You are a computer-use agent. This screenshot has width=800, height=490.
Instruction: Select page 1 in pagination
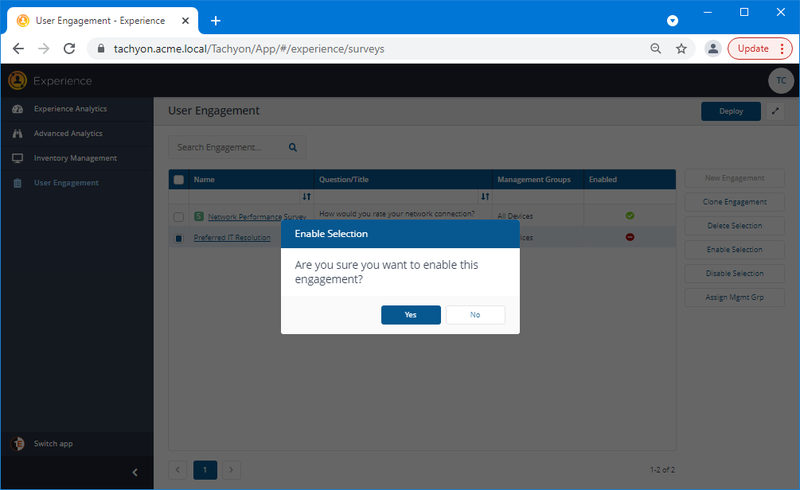[x=205, y=470]
